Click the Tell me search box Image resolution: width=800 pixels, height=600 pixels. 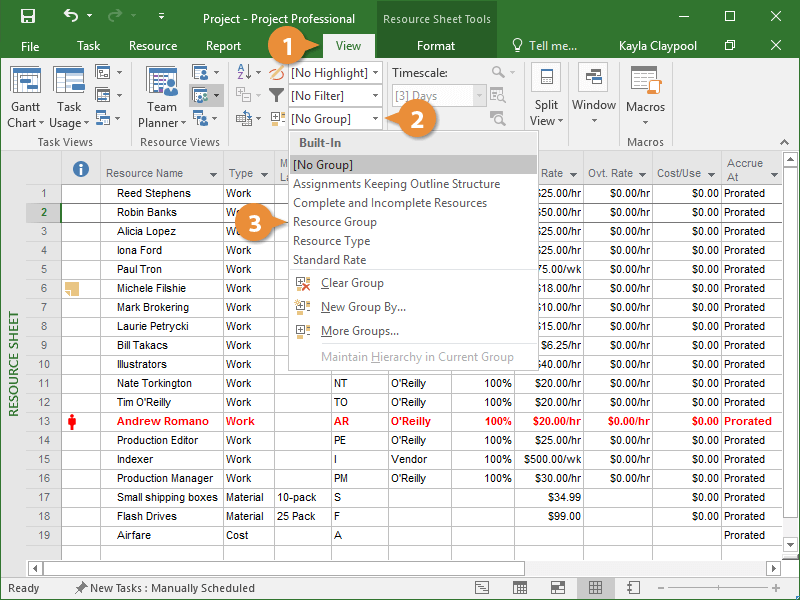click(x=545, y=46)
